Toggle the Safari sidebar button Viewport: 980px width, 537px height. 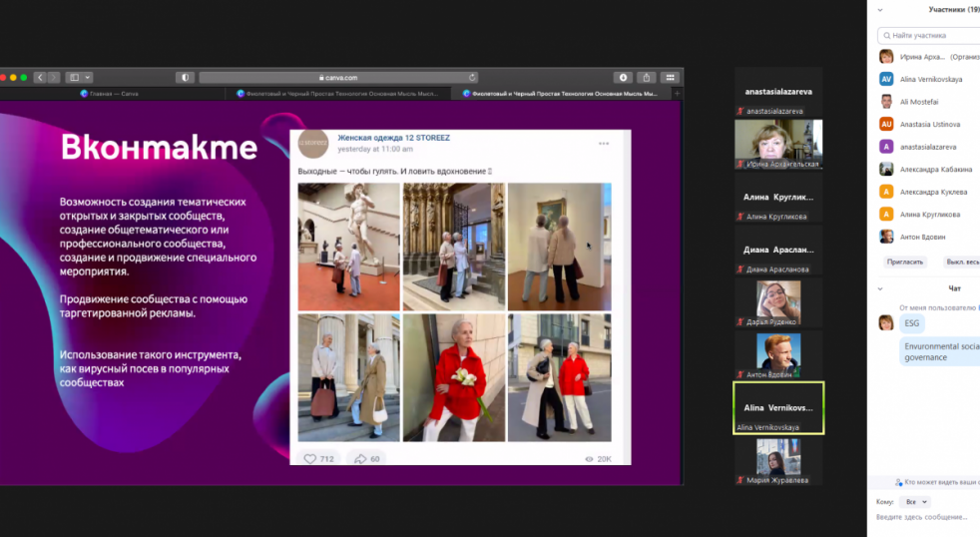click(75, 78)
